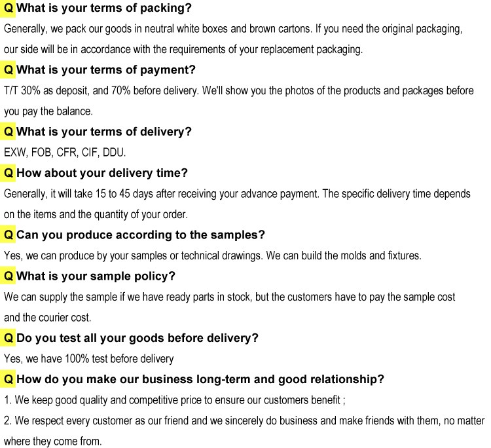
Task: Click the Q badge beside the delivery time question
Action: coord(9,173)
